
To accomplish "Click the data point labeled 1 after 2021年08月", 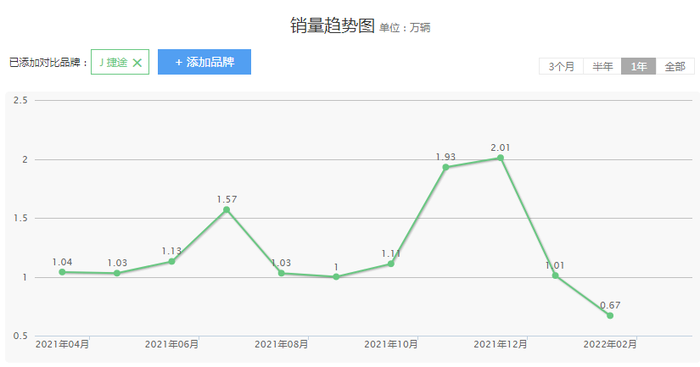I will click(336, 277).
